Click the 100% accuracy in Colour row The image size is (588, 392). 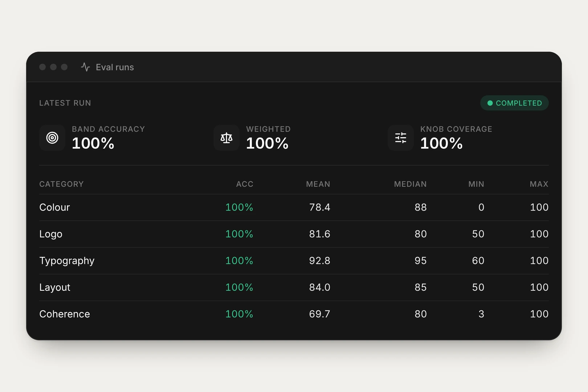coord(239,207)
